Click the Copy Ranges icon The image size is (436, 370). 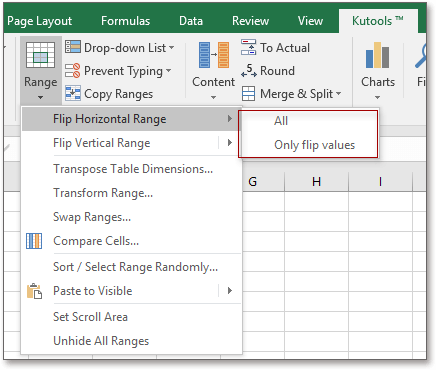pos(73,94)
